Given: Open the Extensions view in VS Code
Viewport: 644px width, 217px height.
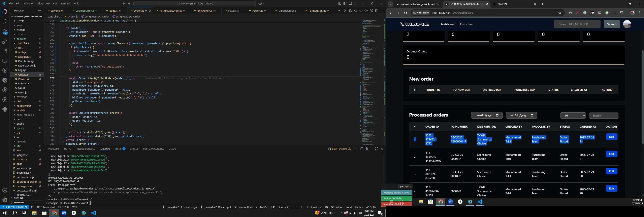Looking at the screenshot, I should 5,51.
